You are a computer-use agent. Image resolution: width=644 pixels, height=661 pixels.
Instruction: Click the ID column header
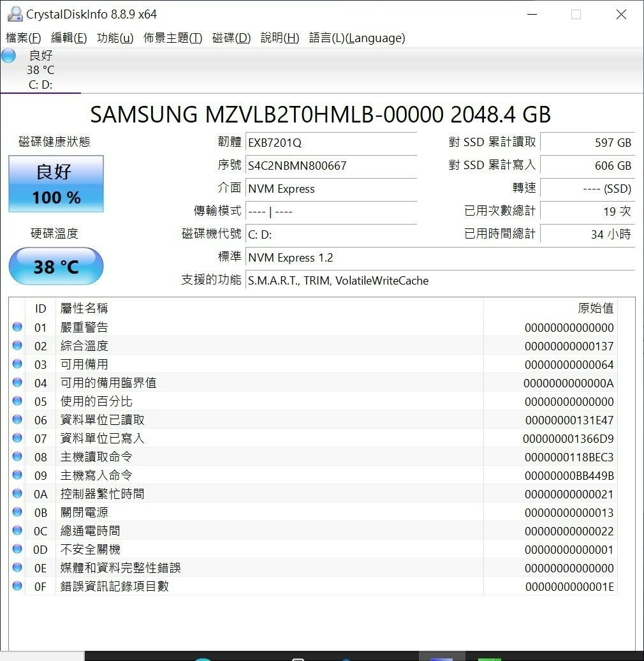[40, 309]
